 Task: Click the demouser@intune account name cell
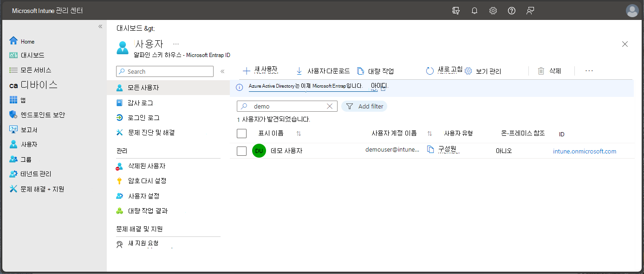pyautogui.click(x=392, y=149)
